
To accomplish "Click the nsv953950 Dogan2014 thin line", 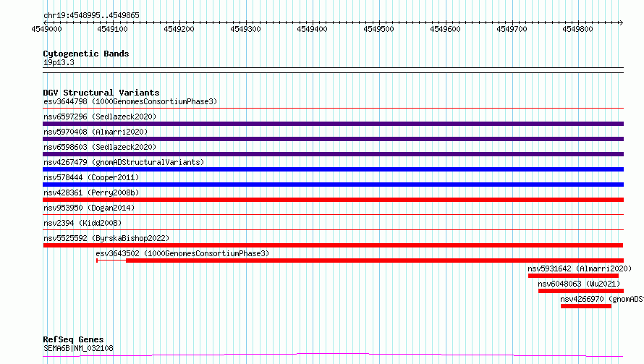I will [x=333, y=214].
